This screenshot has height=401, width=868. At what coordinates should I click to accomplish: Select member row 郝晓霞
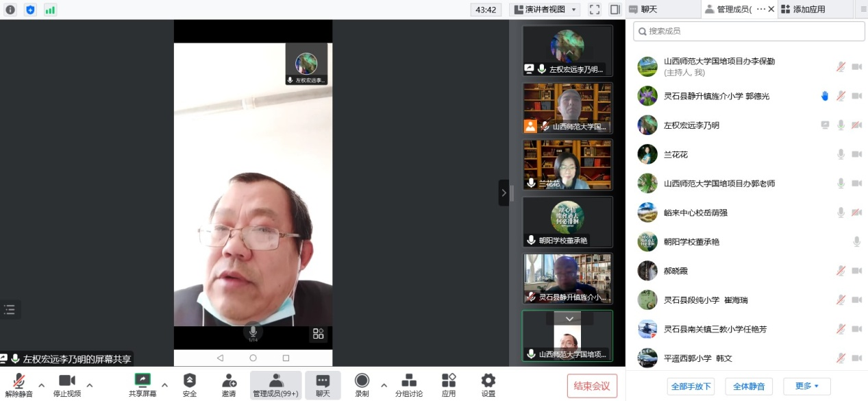(747, 271)
